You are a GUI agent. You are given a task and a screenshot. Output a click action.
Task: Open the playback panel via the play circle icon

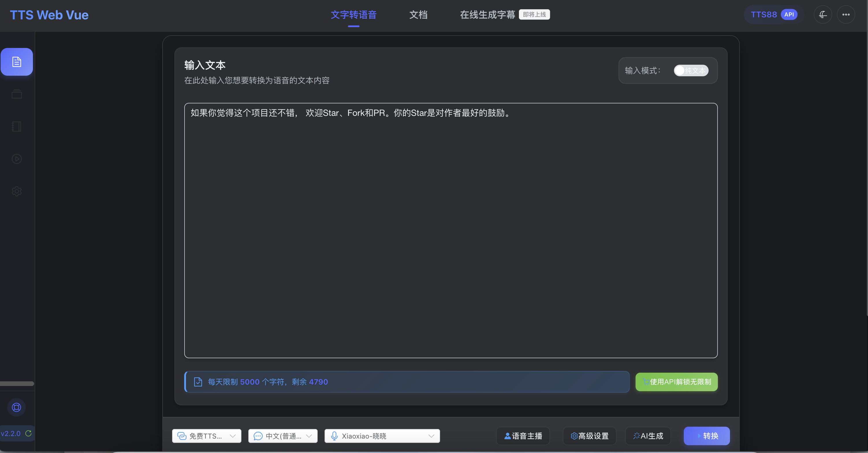coord(16,159)
